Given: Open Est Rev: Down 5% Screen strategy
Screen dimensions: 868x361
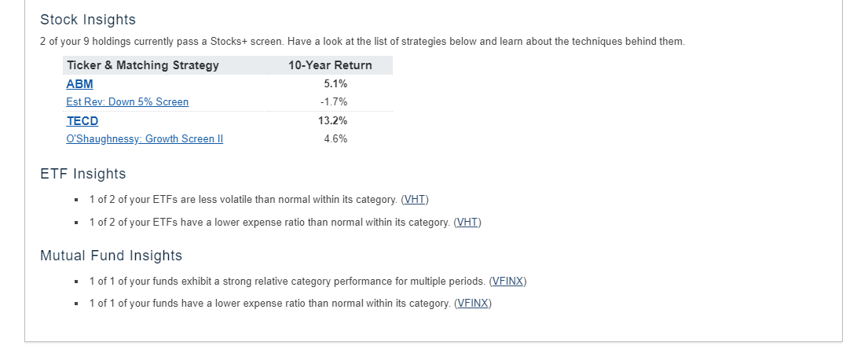Looking at the screenshot, I should [127, 102].
